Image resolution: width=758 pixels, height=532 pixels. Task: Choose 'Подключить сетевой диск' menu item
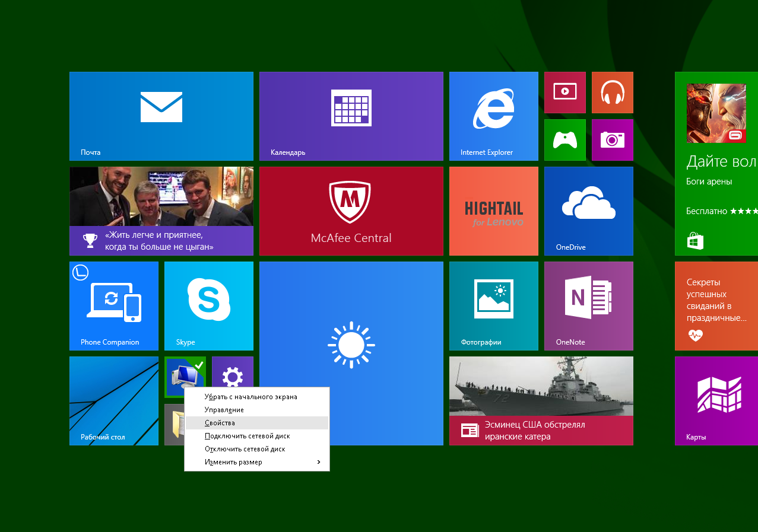(x=257, y=436)
